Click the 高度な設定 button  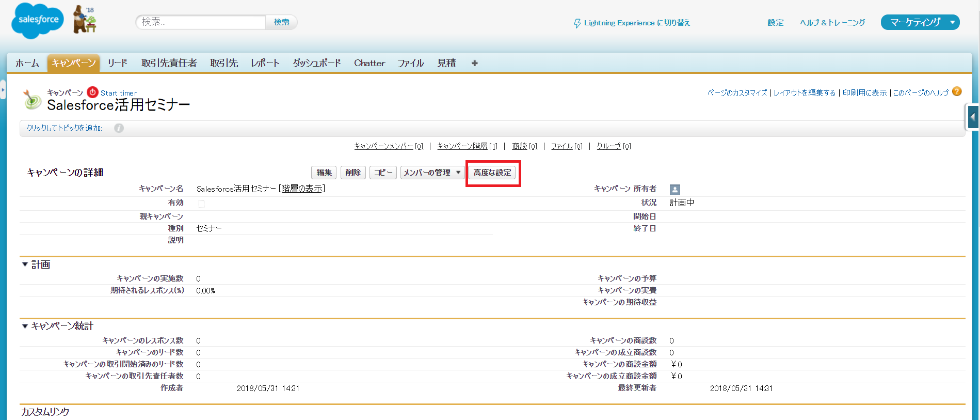click(492, 173)
